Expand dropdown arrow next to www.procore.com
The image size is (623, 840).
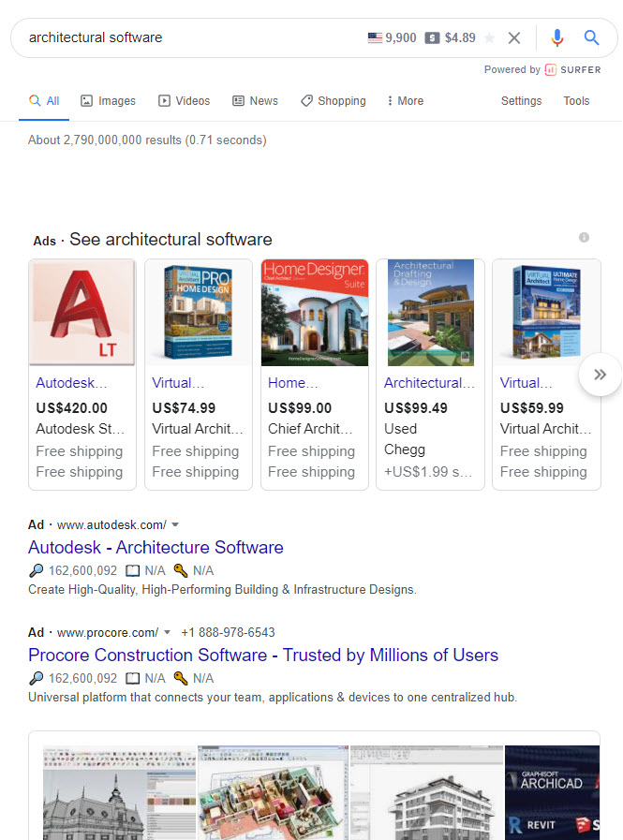pos(168,633)
